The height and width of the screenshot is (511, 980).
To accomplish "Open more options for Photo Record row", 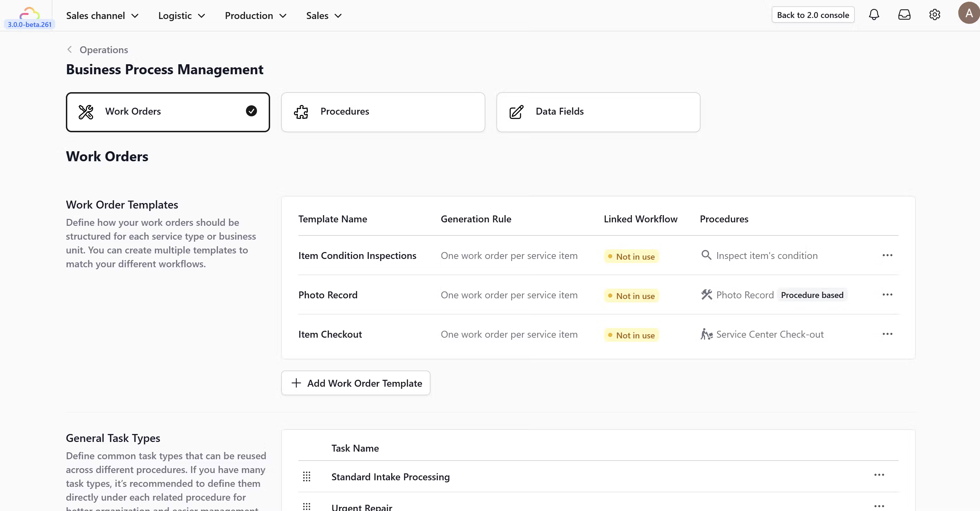I will (x=887, y=295).
